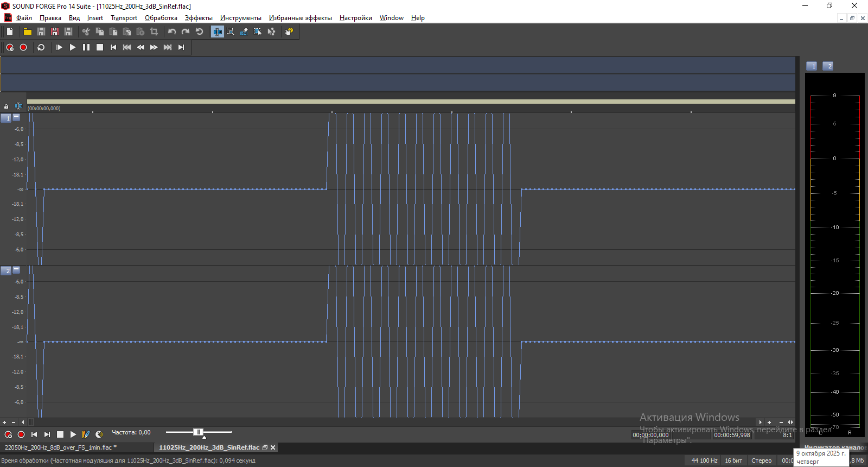Open the Эффекты menu
The image size is (868, 467).
point(199,18)
